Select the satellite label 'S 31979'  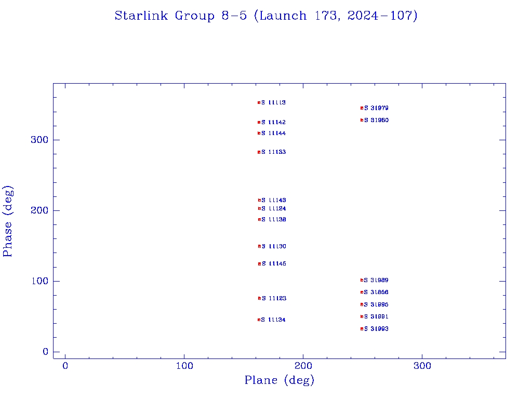point(376,108)
